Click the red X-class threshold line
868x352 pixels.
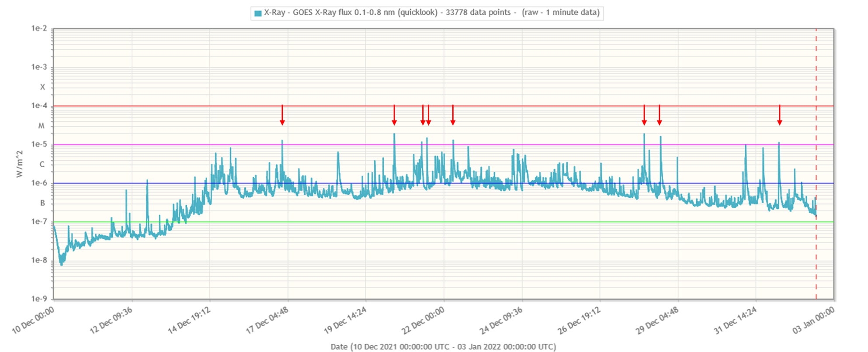coord(175,106)
